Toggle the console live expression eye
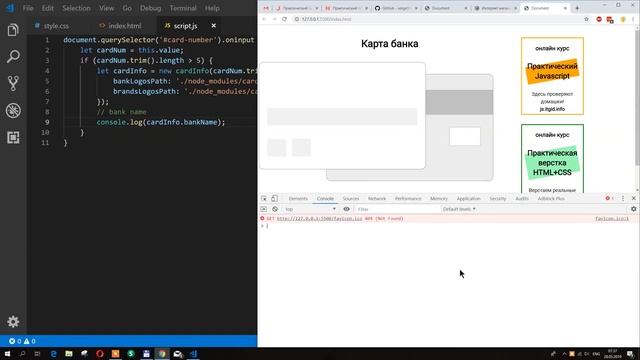Image resolution: width=640 pixels, height=360 pixels. click(x=346, y=209)
